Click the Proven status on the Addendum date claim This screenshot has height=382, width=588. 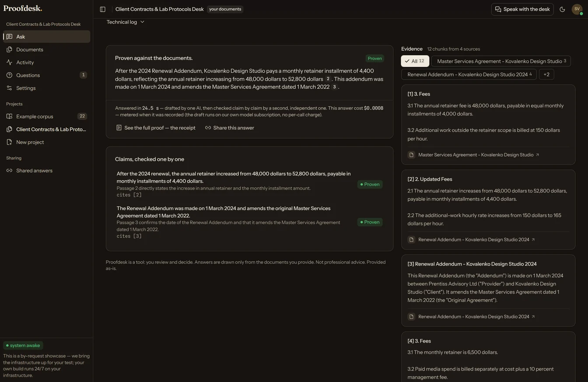click(370, 222)
